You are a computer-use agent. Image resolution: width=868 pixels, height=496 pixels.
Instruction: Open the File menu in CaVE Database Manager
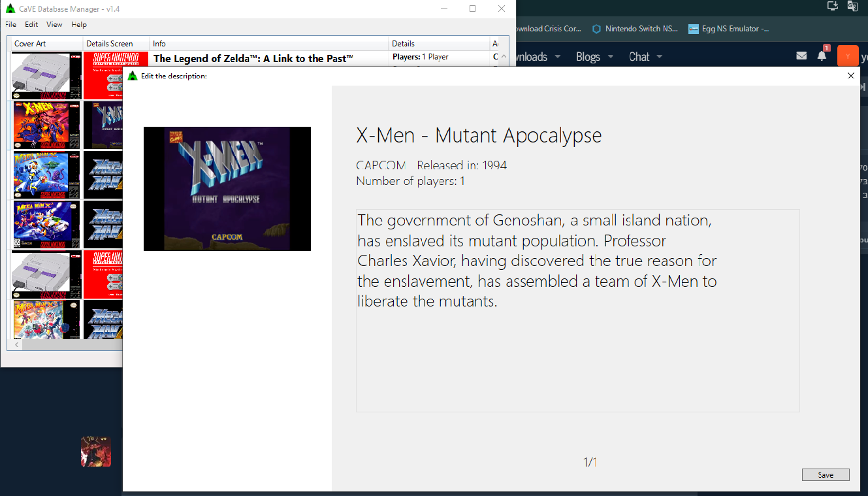[10, 24]
